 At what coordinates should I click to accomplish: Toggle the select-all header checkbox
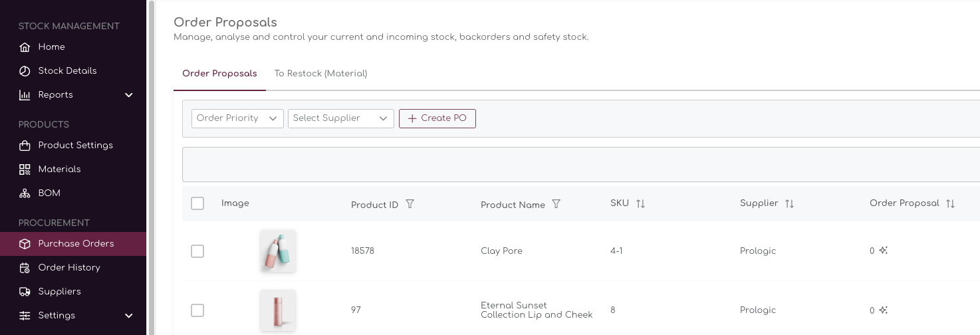197,203
